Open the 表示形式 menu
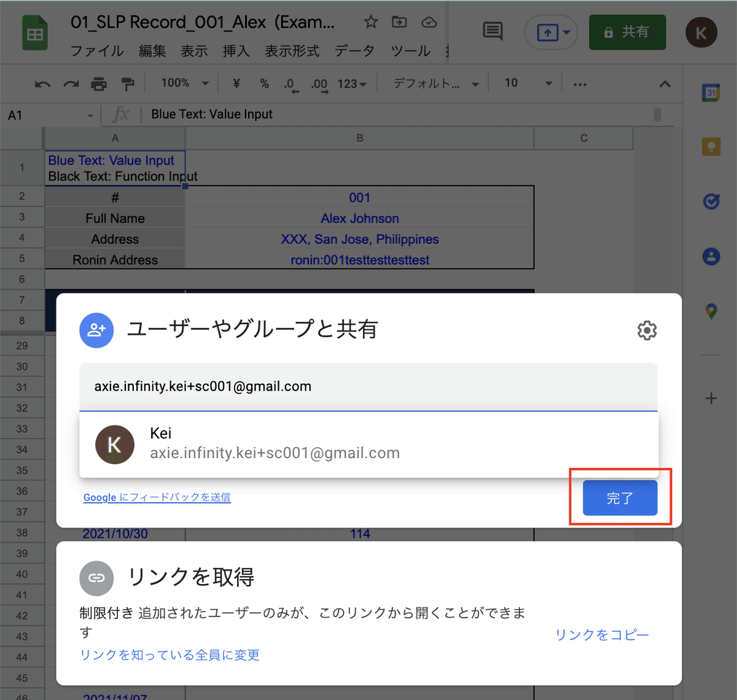 pos(292,51)
